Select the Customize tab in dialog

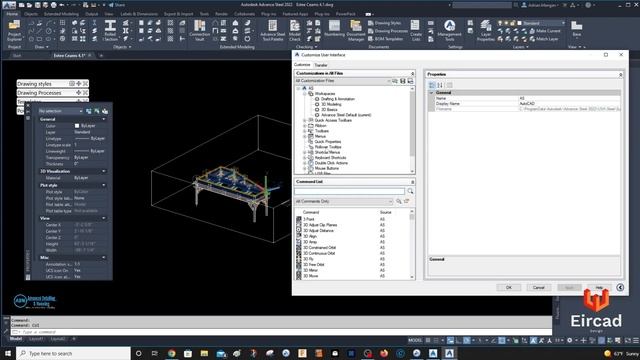tap(302, 64)
